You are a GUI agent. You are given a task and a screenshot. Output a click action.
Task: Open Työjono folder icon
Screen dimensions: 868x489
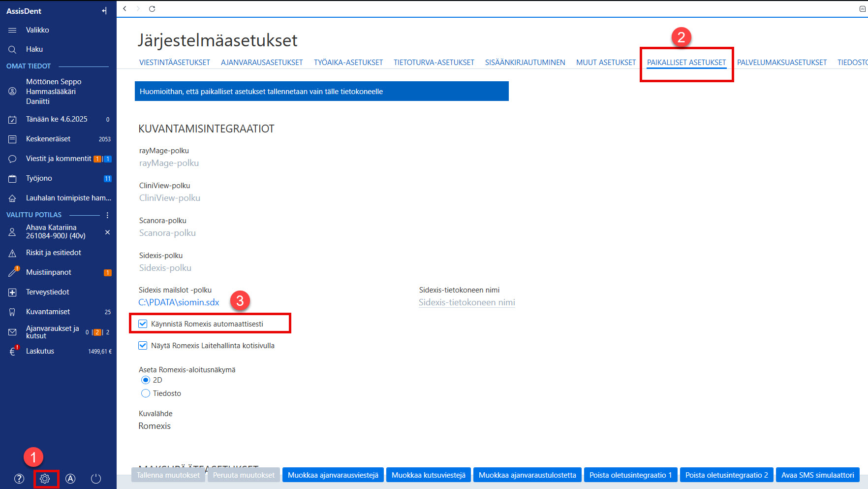tap(12, 179)
